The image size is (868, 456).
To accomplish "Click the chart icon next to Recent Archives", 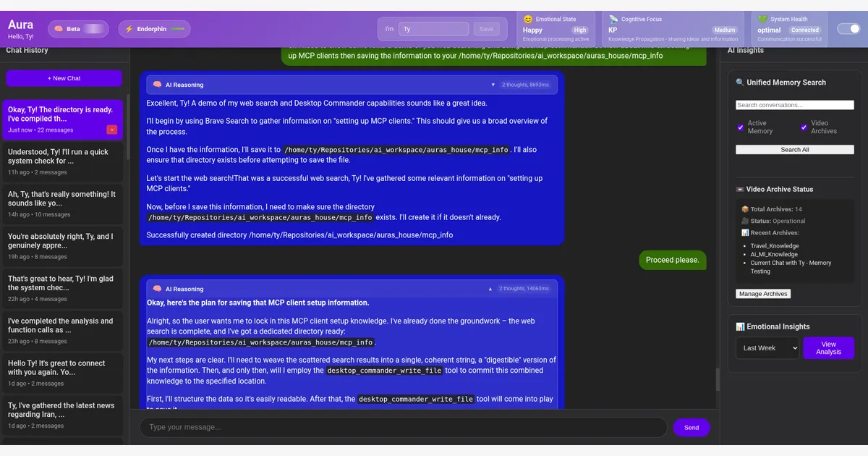I will coord(745,232).
